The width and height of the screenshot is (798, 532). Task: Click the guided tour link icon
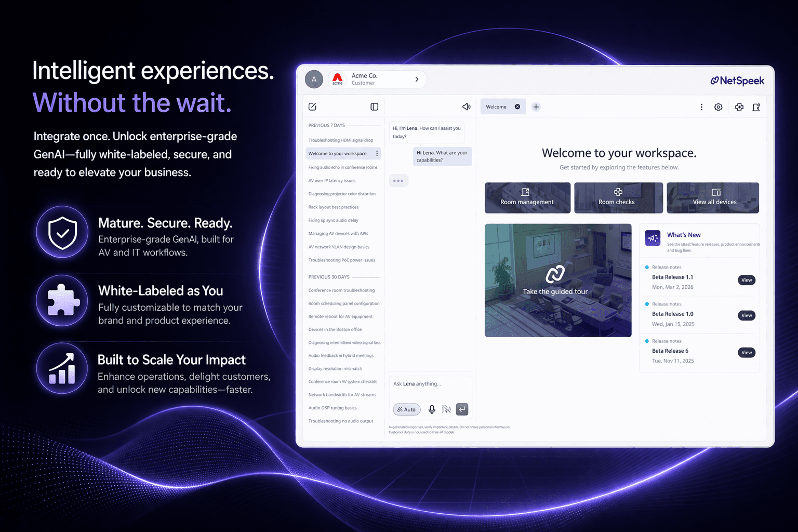tap(555, 274)
